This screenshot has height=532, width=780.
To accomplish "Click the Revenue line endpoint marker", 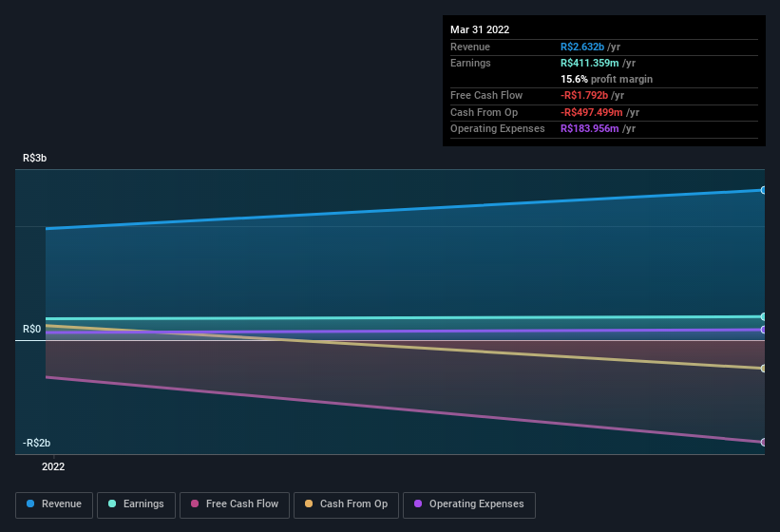I will (x=763, y=190).
